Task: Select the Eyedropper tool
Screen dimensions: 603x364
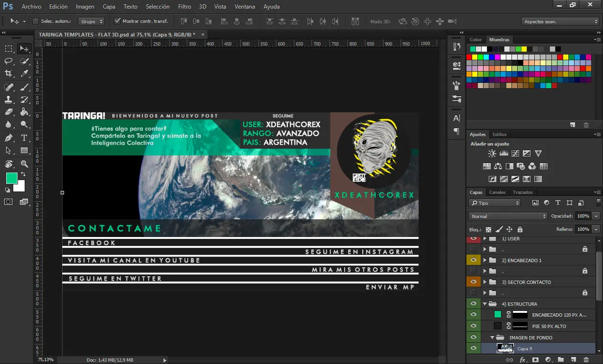Action: (24, 73)
